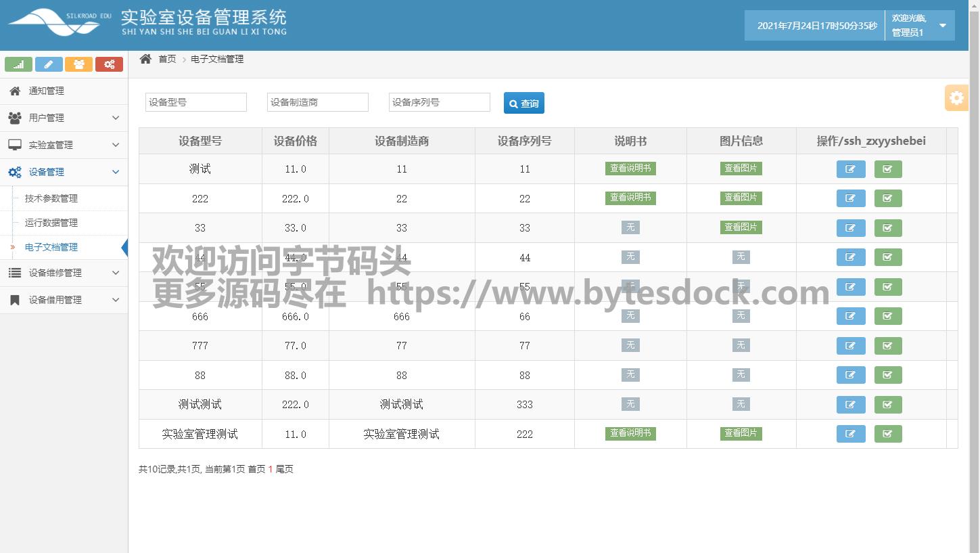Click edit icon for the 测试 row
980x553 pixels.
(x=851, y=169)
